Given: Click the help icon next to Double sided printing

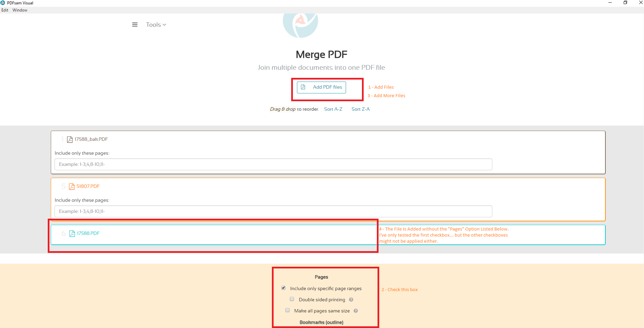Looking at the screenshot, I should click(351, 300).
